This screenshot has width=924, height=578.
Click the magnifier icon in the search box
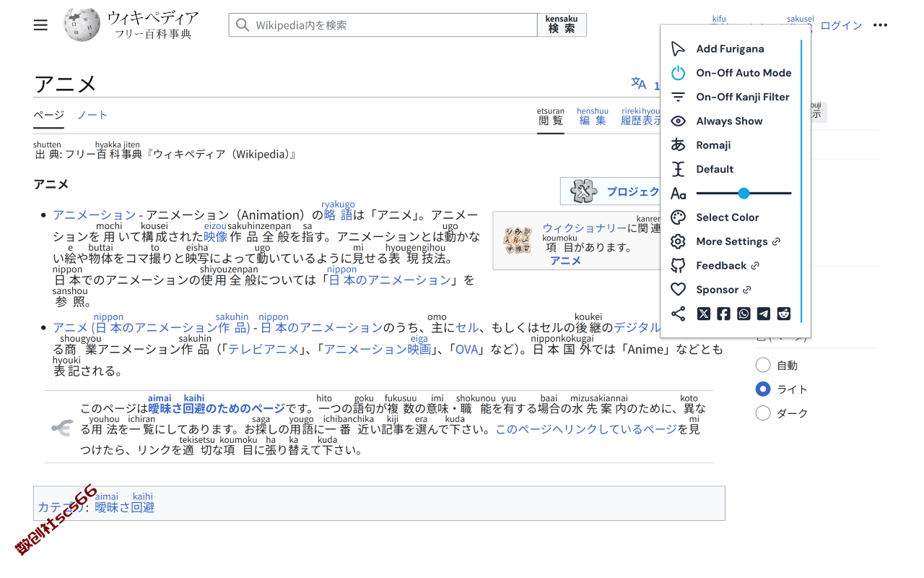tap(243, 25)
